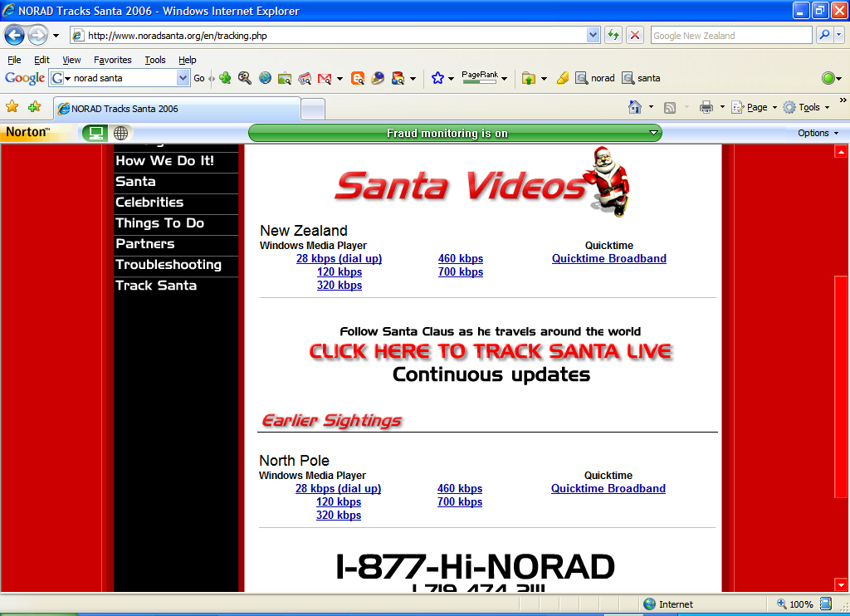This screenshot has height=616, width=850.
Task: Click New Zealand 28 kbps (dial up) link
Action: click(x=339, y=259)
